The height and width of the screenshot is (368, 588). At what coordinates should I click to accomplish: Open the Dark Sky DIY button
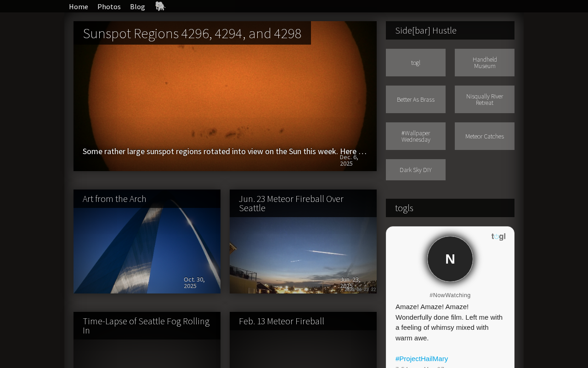click(416, 170)
